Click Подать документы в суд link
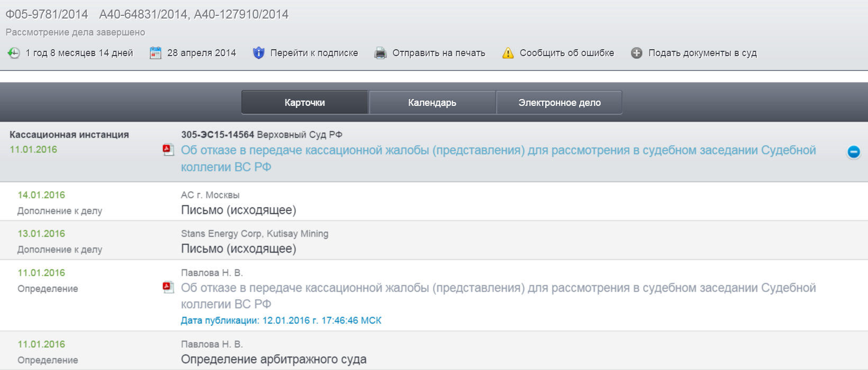Screen dimensions: 868x370 pyautogui.click(x=702, y=53)
